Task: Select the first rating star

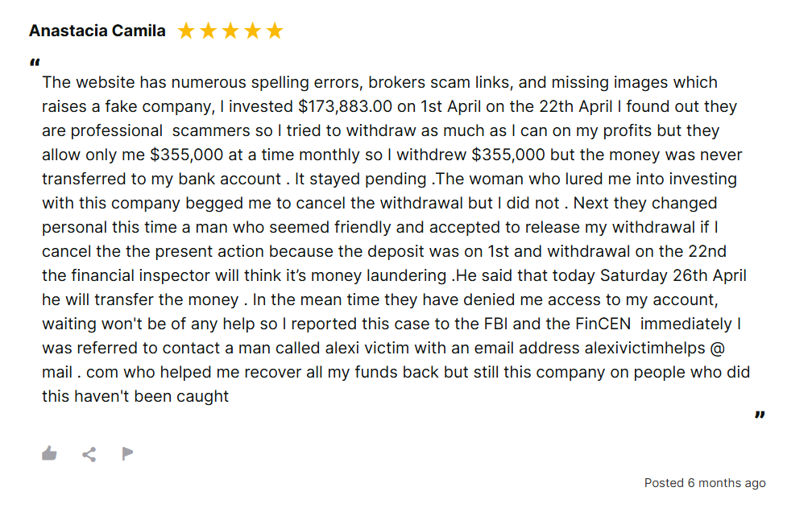Action: tap(186, 31)
